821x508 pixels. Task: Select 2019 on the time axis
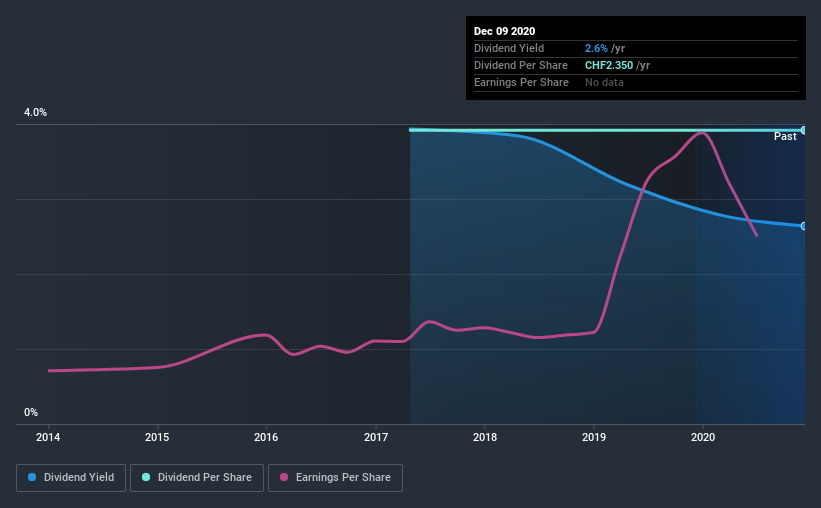coord(594,437)
